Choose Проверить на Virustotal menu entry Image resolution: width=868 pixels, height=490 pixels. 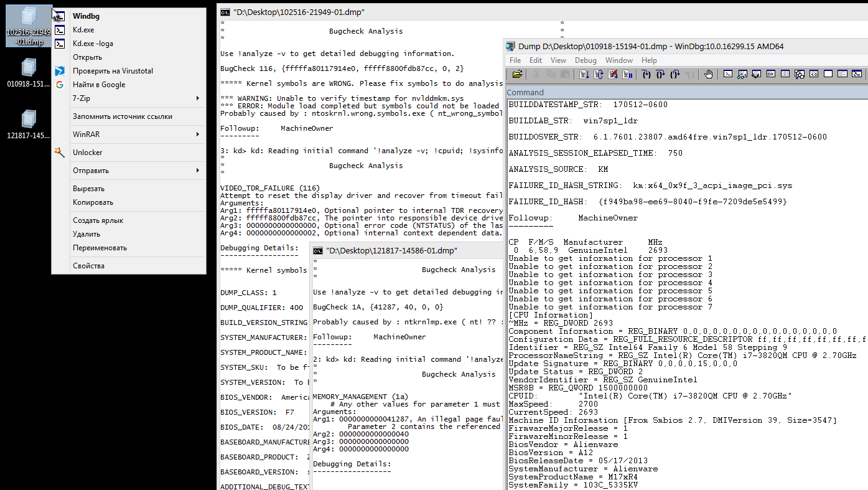129,71
